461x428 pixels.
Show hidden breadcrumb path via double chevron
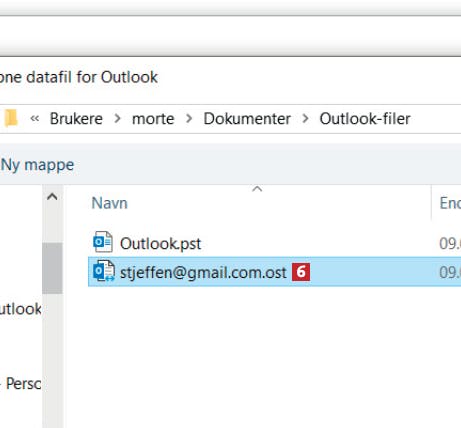(35, 118)
